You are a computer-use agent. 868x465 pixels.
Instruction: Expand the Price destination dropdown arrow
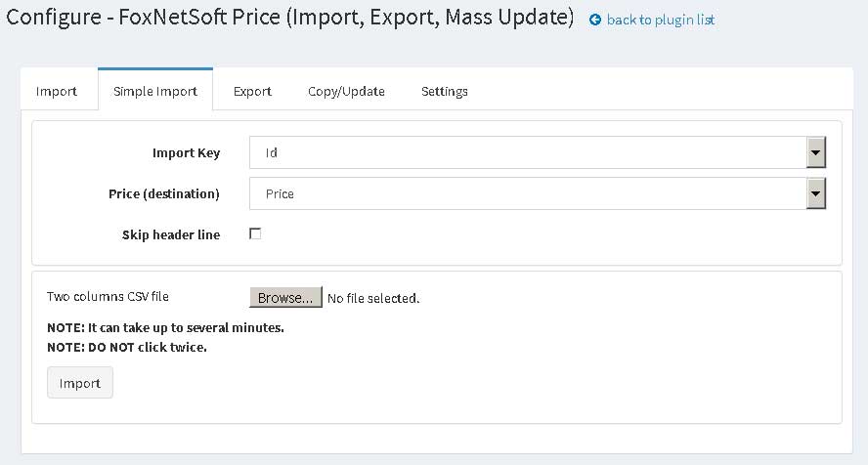tap(815, 193)
